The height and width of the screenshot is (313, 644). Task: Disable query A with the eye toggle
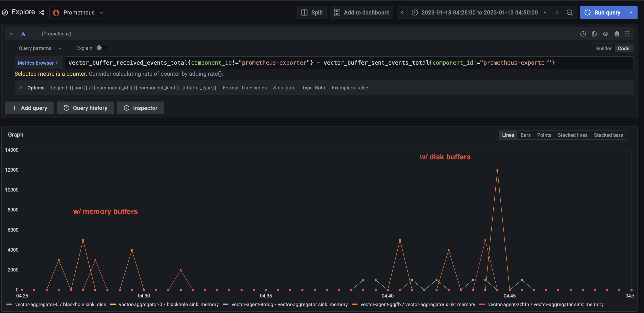point(606,34)
